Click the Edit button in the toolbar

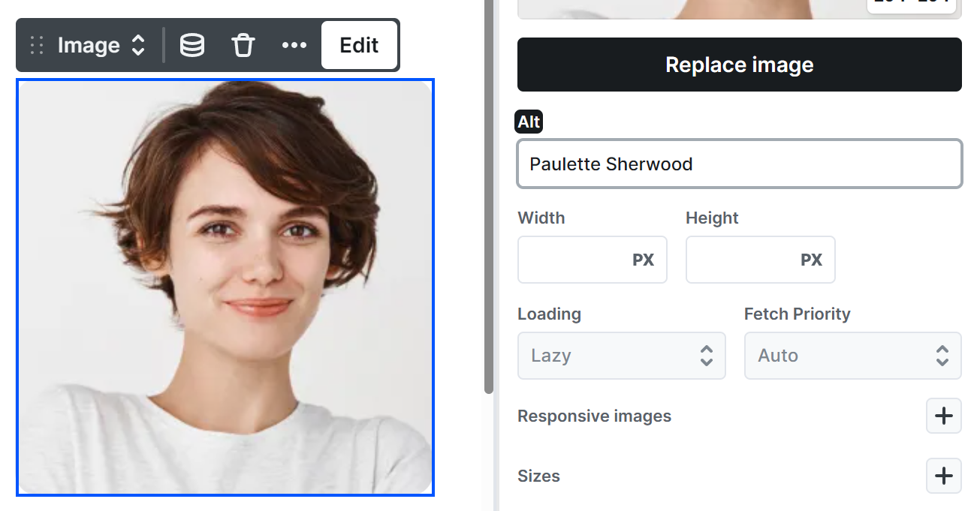359,46
